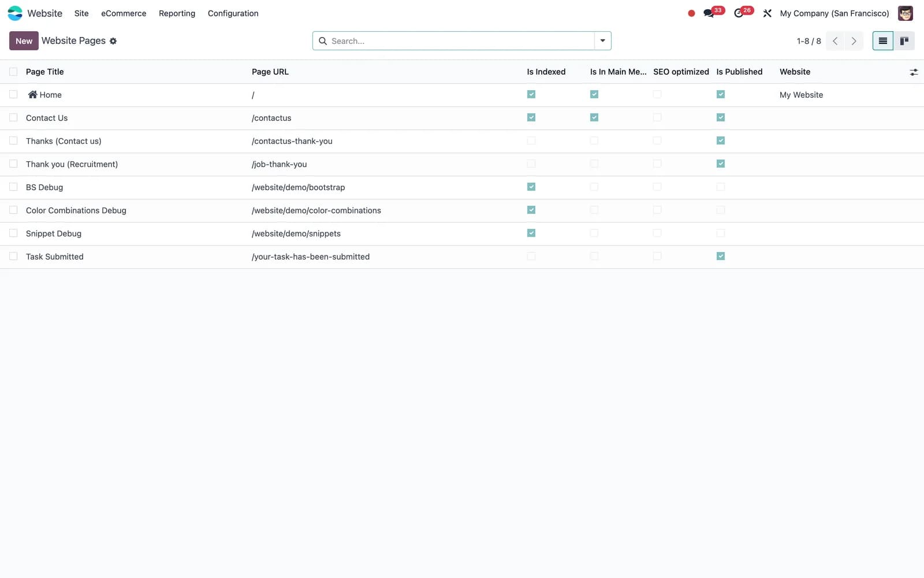Viewport: 924px width, 578px height.
Task: Sort by Page Title column header
Action: (45, 72)
